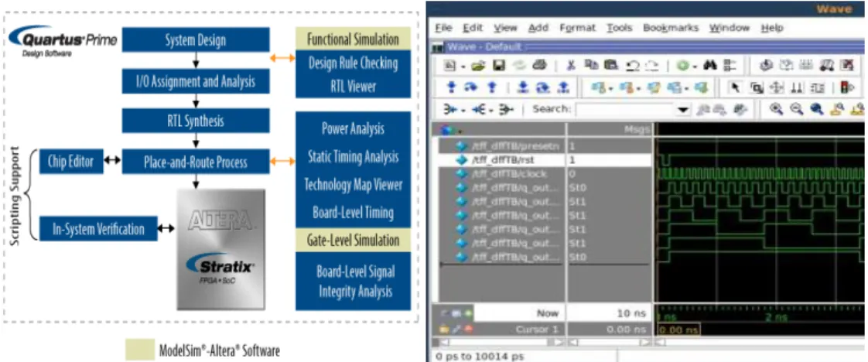Open the Bookmarks menu

[x=671, y=28]
